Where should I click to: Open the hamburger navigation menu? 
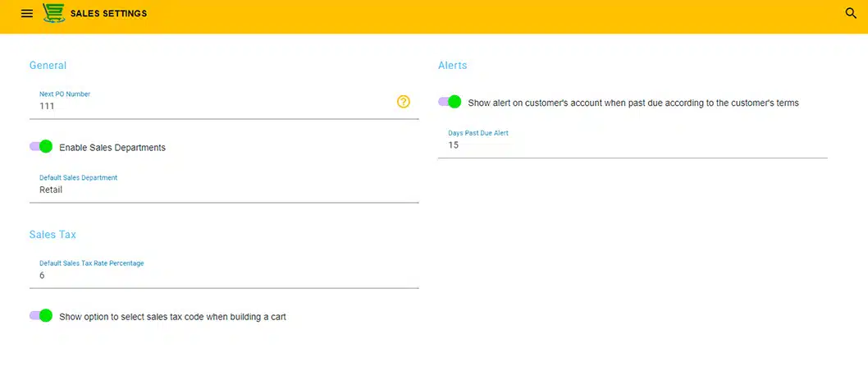27,14
